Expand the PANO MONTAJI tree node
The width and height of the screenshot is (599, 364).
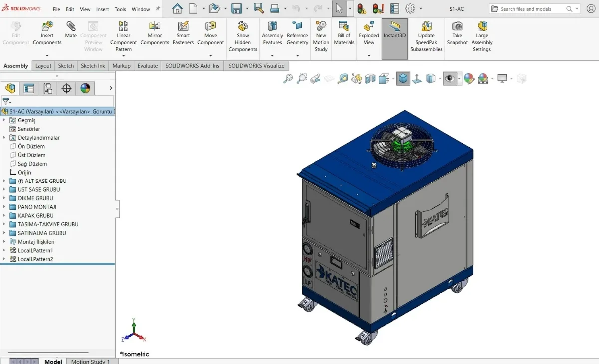pyautogui.click(x=4, y=207)
